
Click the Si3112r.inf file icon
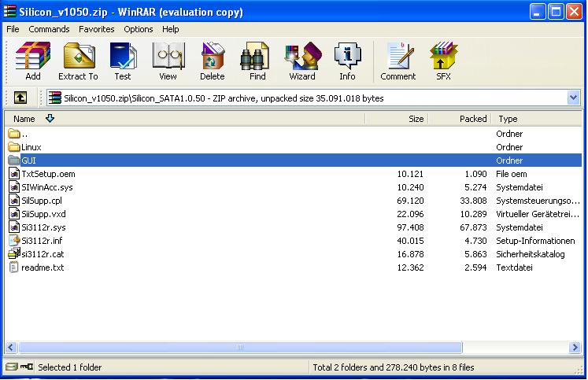tap(14, 240)
